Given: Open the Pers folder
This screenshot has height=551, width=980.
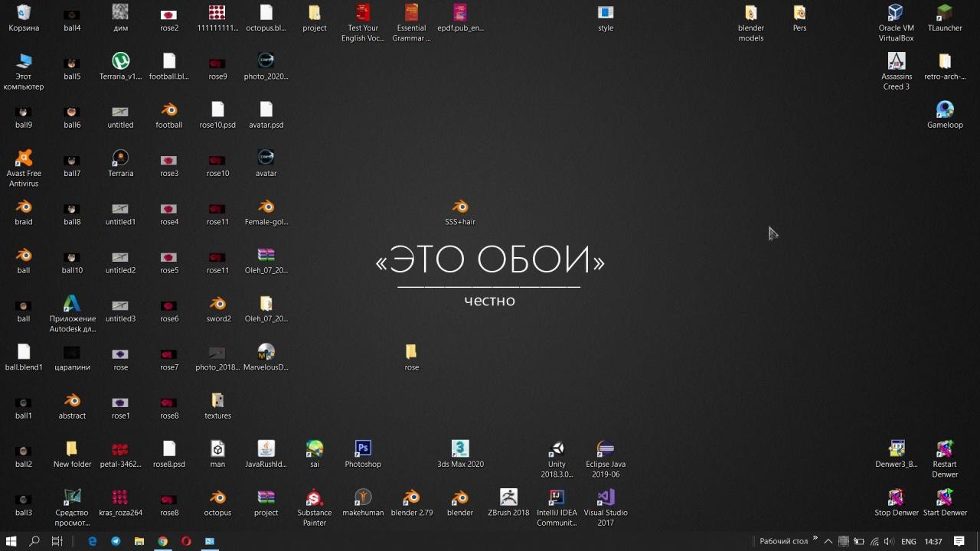Looking at the screenshot, I should point(799,18).
